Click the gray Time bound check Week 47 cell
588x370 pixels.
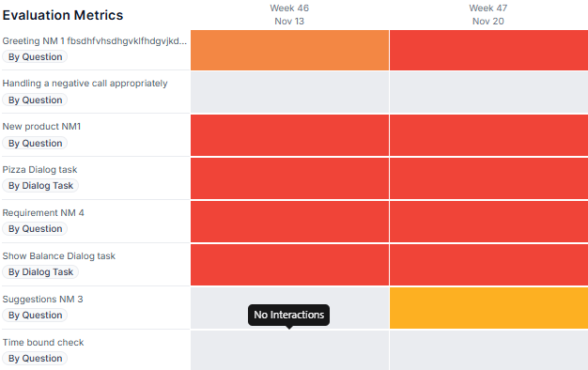[489, 350]
